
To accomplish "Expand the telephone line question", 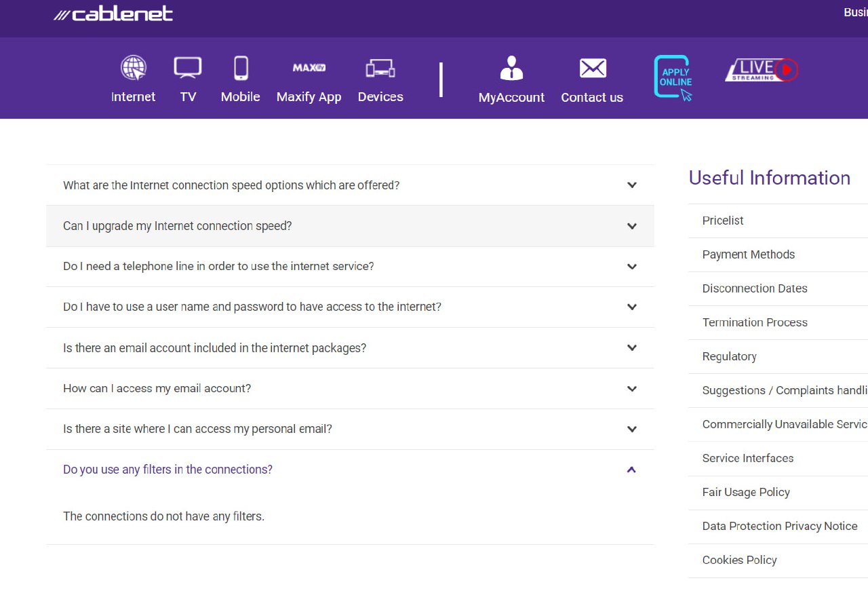I will tap(218, 267).
